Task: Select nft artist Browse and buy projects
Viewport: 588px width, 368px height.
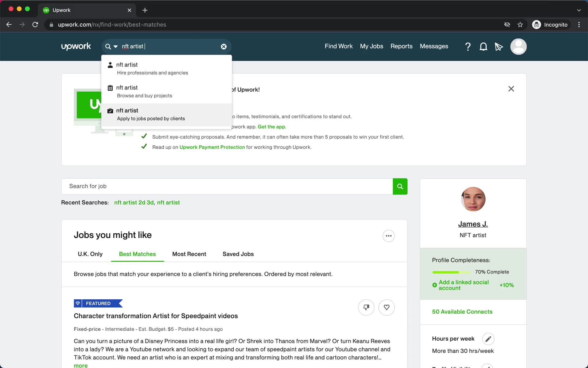Action: (166, 92)
